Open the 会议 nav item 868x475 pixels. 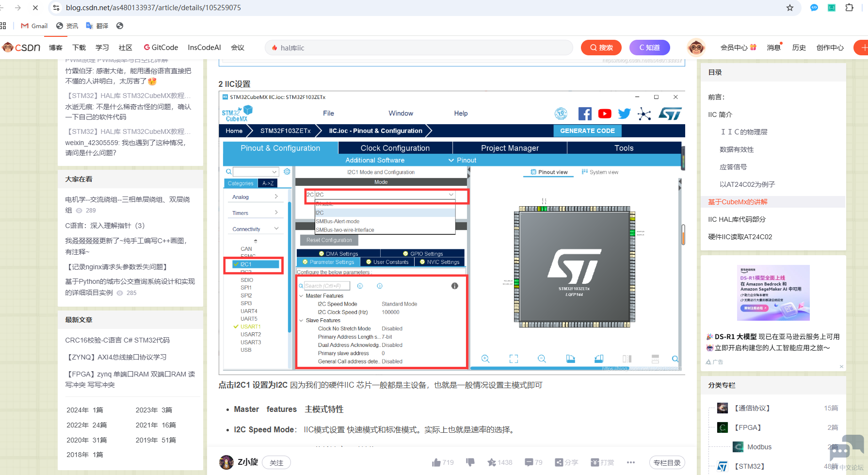pyautogui.click(x=238, y=48)
